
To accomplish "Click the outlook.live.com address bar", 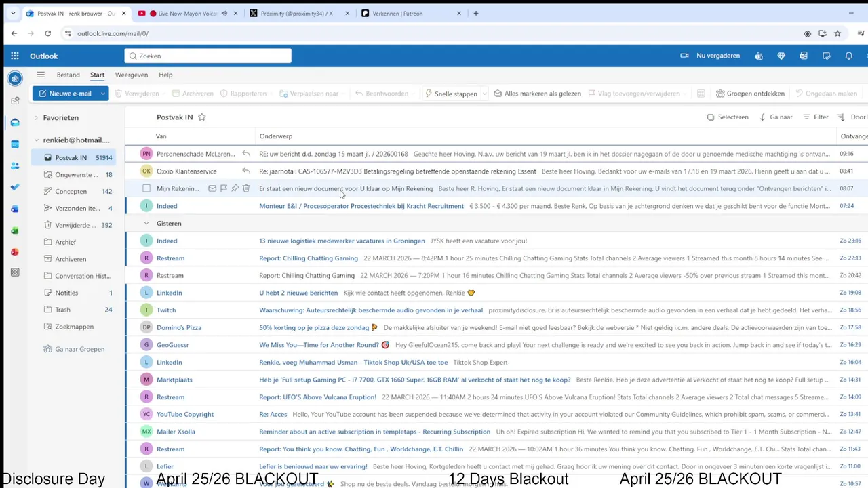I will click(x=434, y=33).
